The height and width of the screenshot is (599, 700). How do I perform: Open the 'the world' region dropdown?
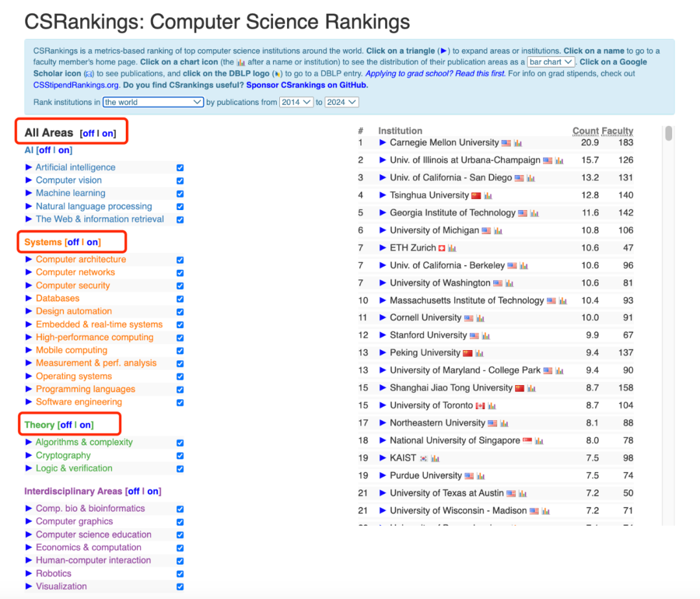154,102
